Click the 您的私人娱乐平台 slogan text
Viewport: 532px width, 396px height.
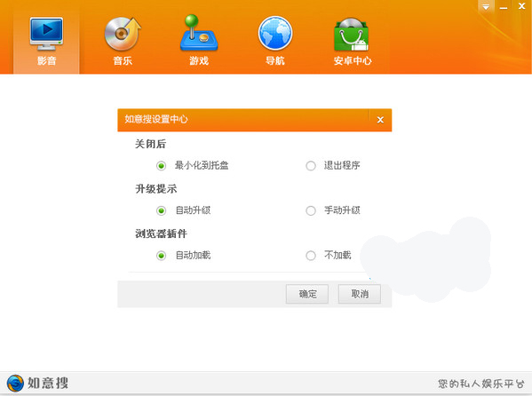(x=481, y=384)
